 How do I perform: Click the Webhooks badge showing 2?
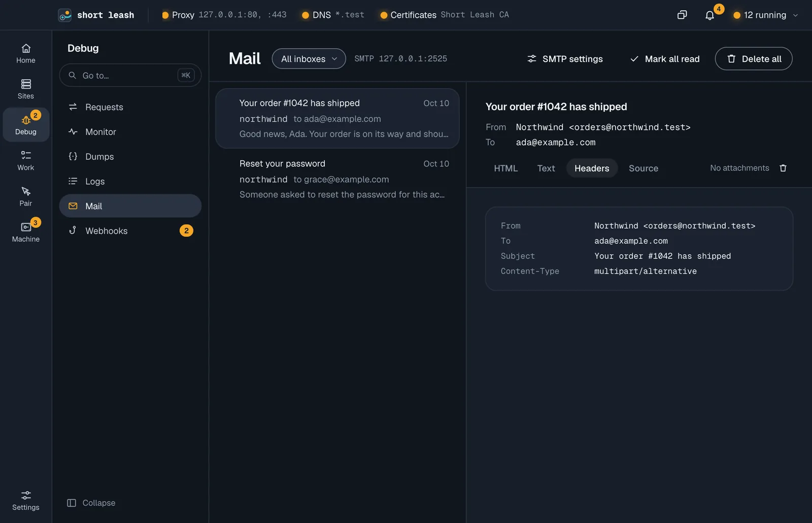coord(186,231)
